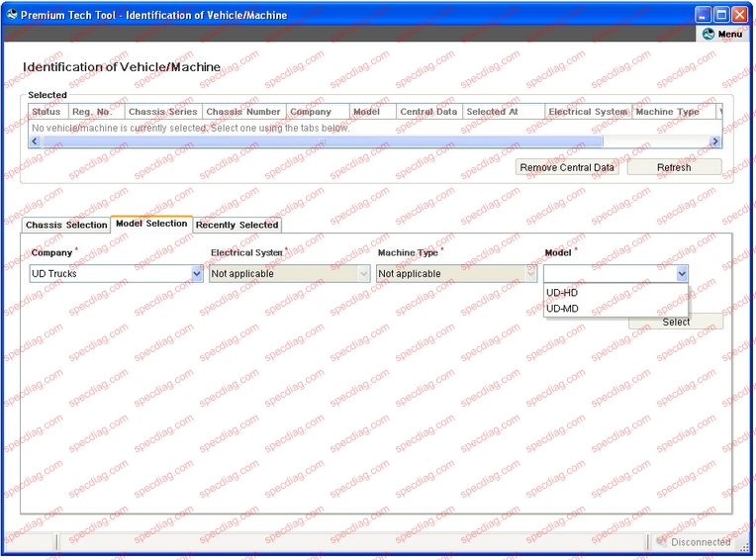Maximize the Premium Tech Tool window
756x560 pixels.
click(x=722, y=15)
